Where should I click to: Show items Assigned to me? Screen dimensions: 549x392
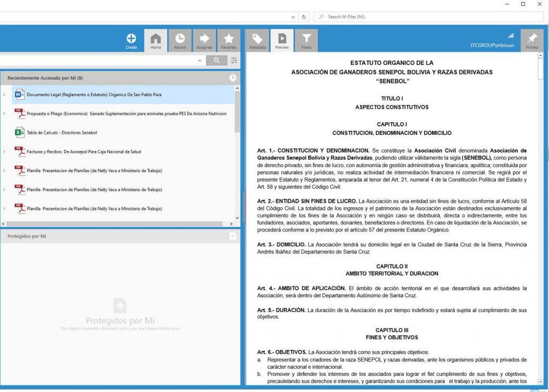point(204,41)
